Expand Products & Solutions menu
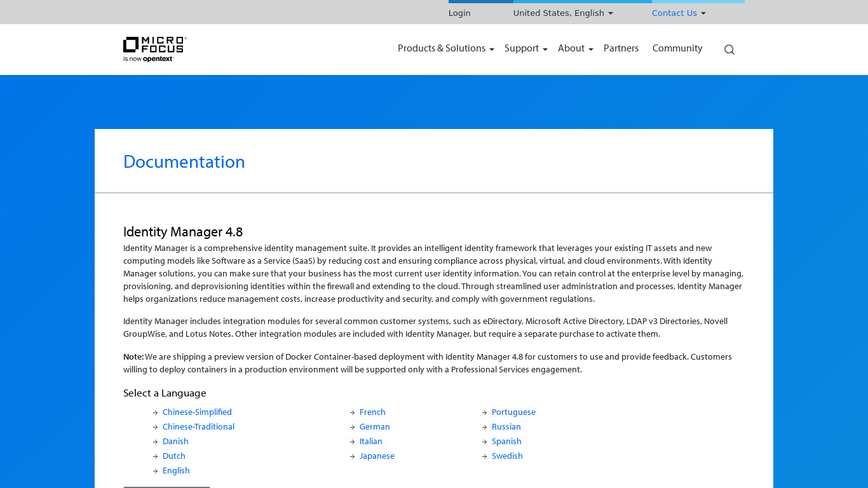The image size is (868, 488). pyautogui.click(x=445, y=48)
